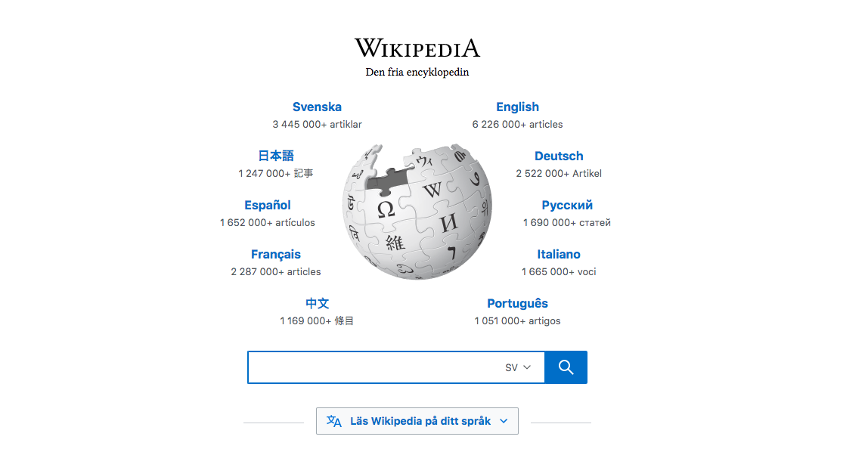Open the Русский Wikipedia link

click(567, 206)
